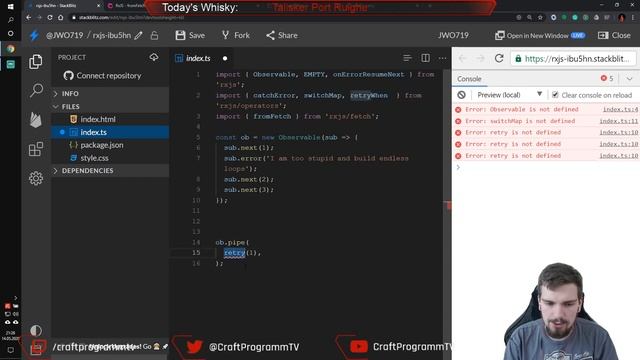Reload the browser page
Screen dimensions: 640x360
coord(50,18)
